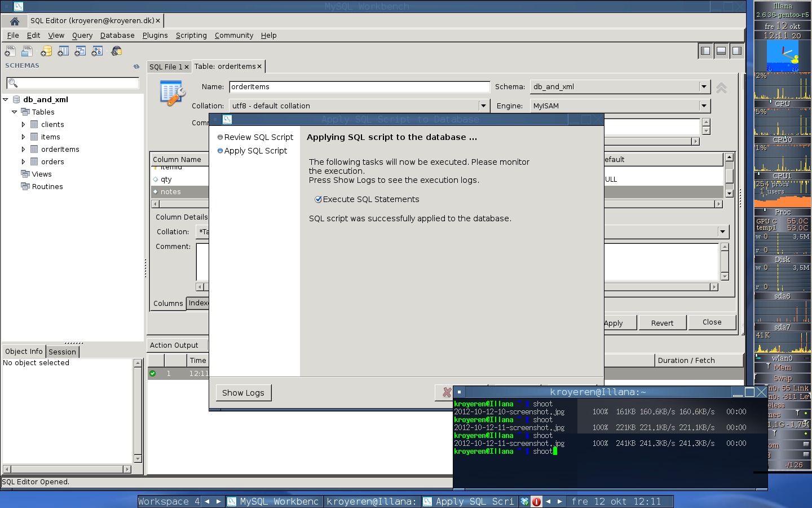Switch to the SQL File 1 tab
Screen dimensions: 812x508
pyautogui.click(x=165, y=67)
